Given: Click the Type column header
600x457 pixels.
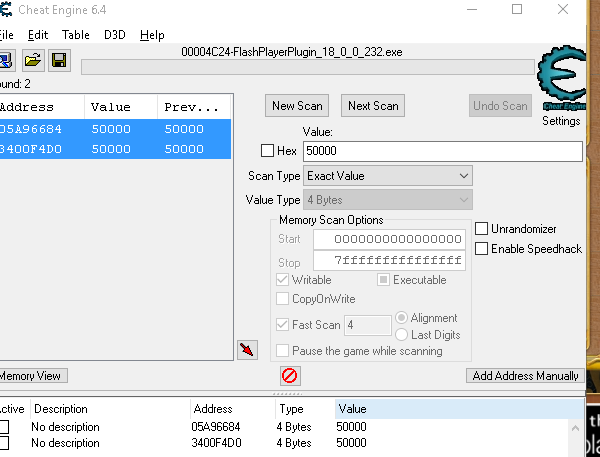Looking at the screenshot, I should click(305, 409).
